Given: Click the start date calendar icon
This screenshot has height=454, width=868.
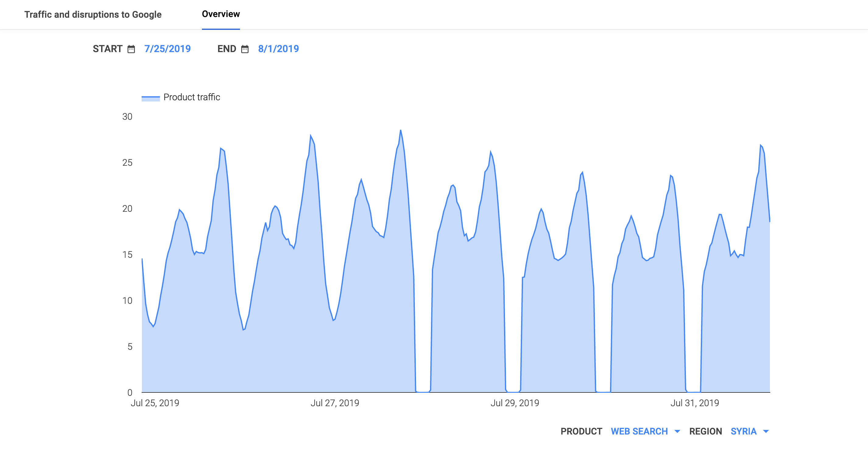Looking at the screenshot, I should pos(131,49).
